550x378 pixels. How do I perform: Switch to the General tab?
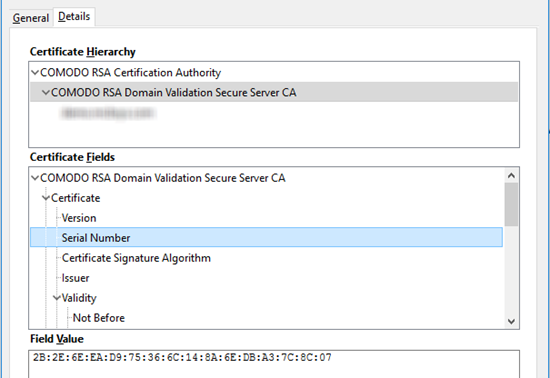click(31, 18)
